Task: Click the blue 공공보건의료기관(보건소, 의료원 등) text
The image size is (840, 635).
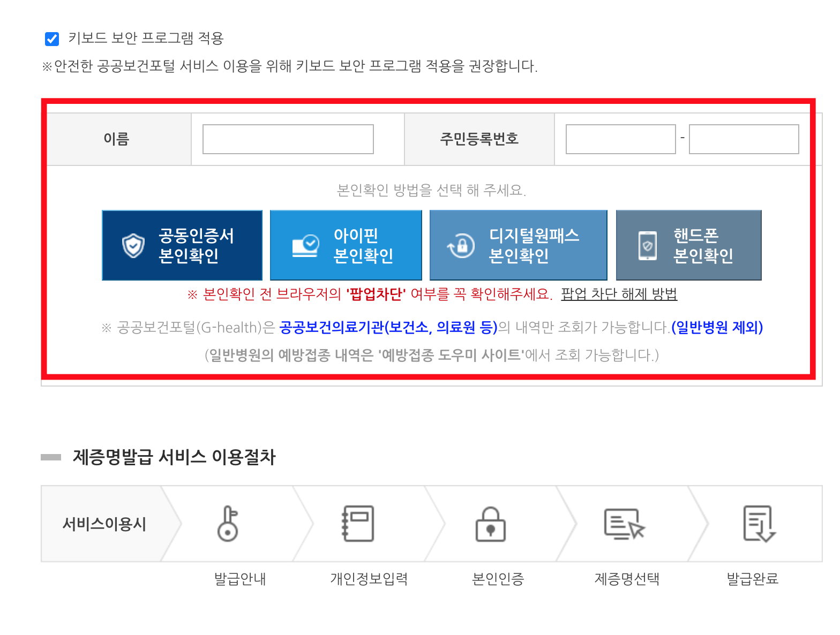Action: (x=388, y=327)
